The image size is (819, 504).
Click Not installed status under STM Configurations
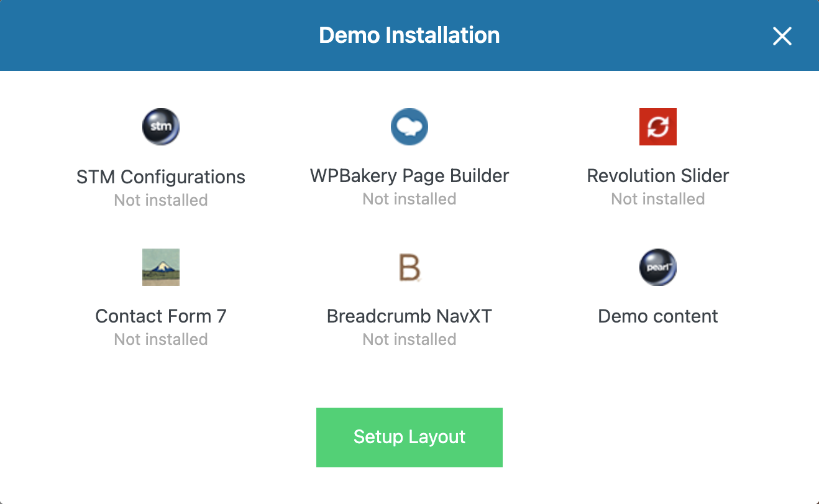[161, 200]
